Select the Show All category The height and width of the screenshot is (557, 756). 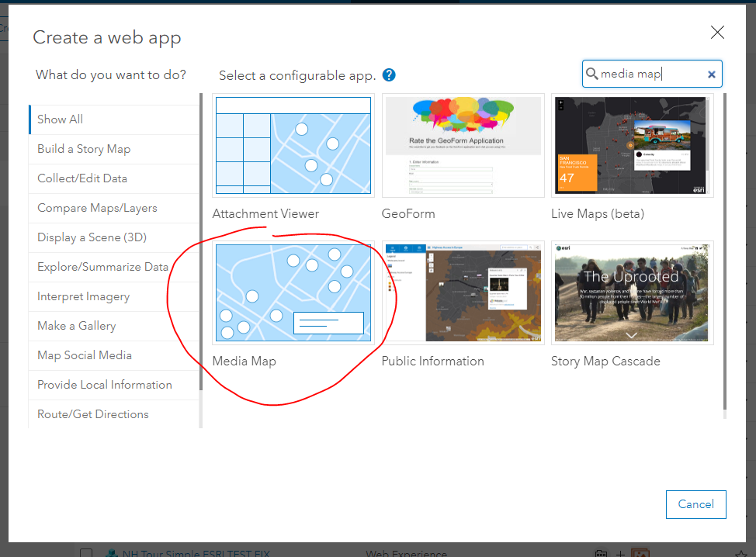pyautogui.click(x=114, y=119)
